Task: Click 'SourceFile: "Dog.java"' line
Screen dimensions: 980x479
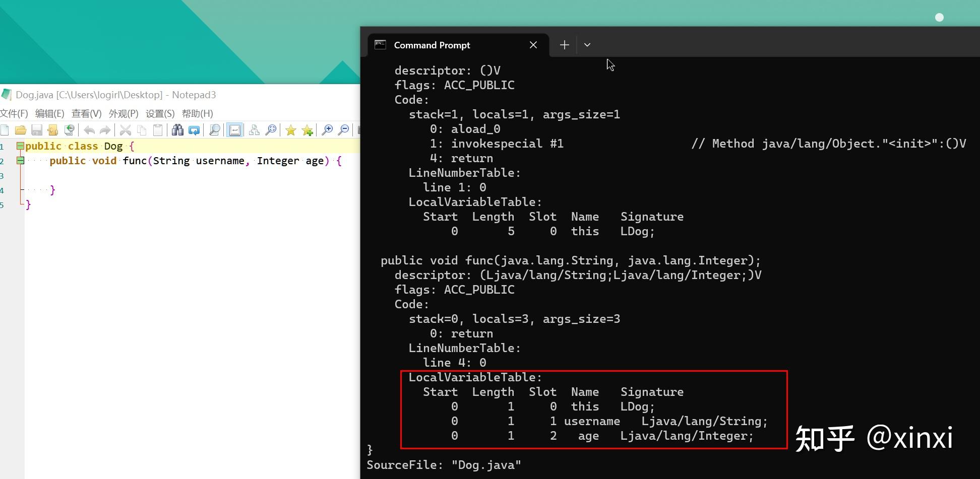Action: point(444,465)
